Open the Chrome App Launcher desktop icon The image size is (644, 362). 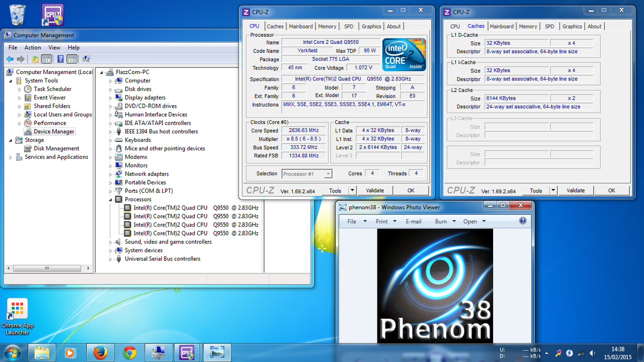(18, 317)
